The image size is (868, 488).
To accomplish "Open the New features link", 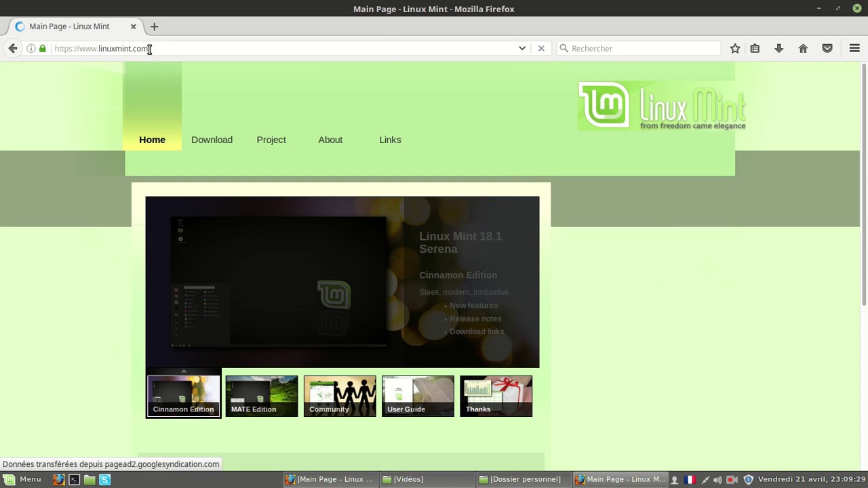I will coord(473,306).
